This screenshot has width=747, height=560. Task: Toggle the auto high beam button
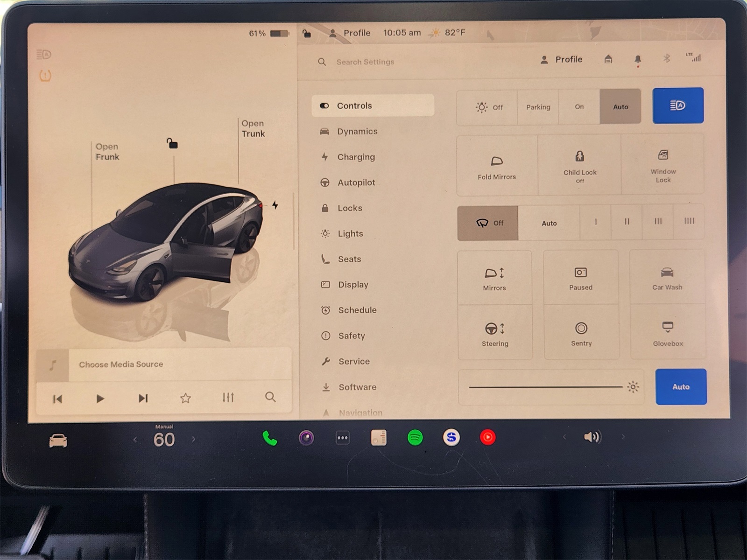(678, 105)
